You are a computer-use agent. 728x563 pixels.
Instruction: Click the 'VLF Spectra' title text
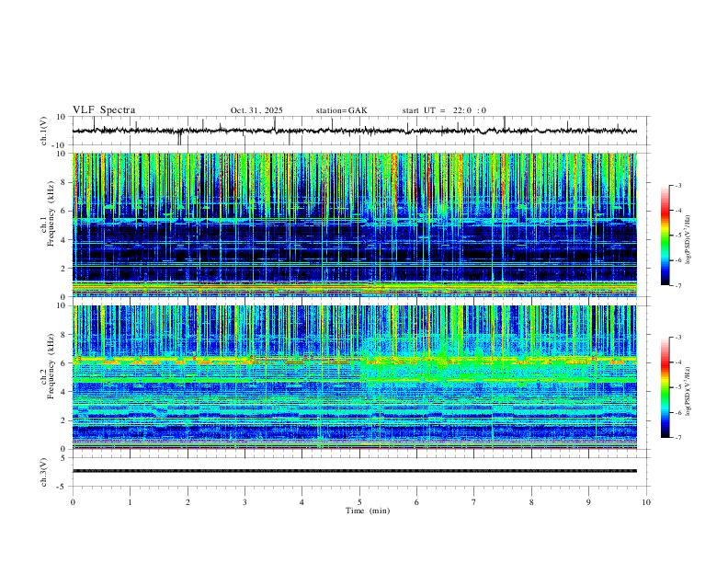tap(104, 110)
